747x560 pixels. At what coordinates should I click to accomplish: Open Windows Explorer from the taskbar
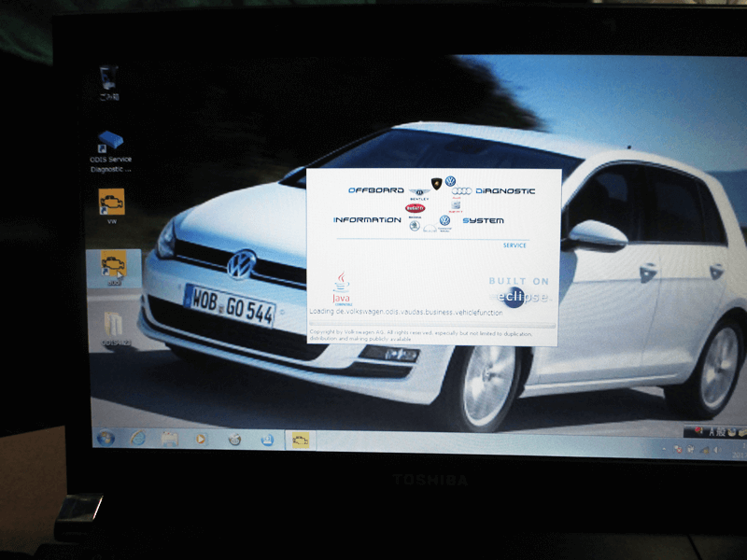170,439
